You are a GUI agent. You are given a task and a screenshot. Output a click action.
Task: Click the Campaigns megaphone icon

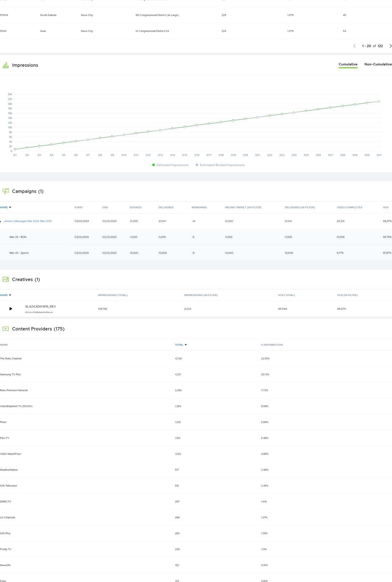tap(6, 191)
